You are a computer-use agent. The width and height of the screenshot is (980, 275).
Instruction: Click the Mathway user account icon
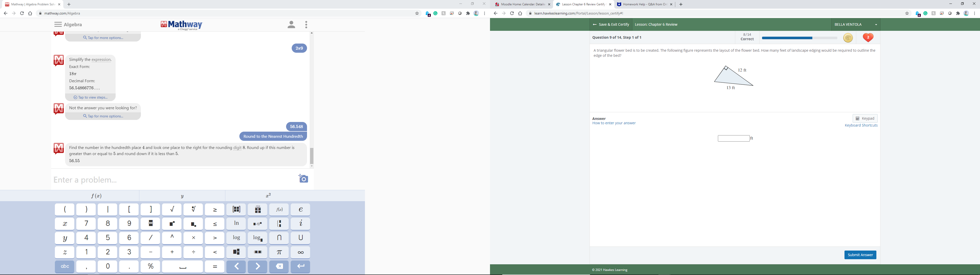pyautogui.click(x=291, y=25)
